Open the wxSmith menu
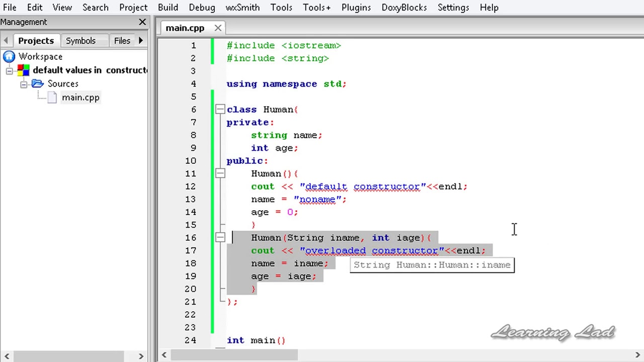Screen dimensions: 644x362 [243, 8]
